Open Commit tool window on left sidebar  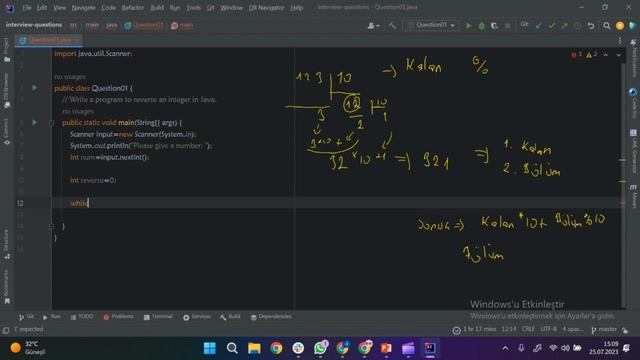[7, 132]
